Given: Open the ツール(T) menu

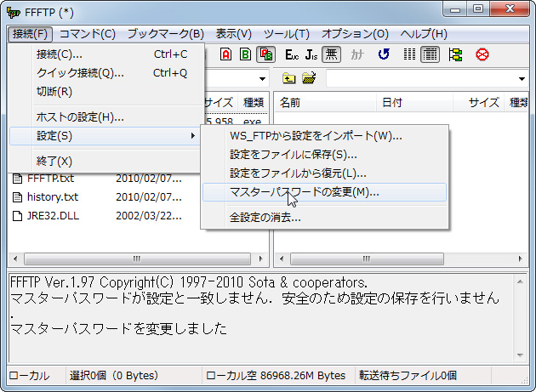Looking at the screenshot, I should [287, 34].
